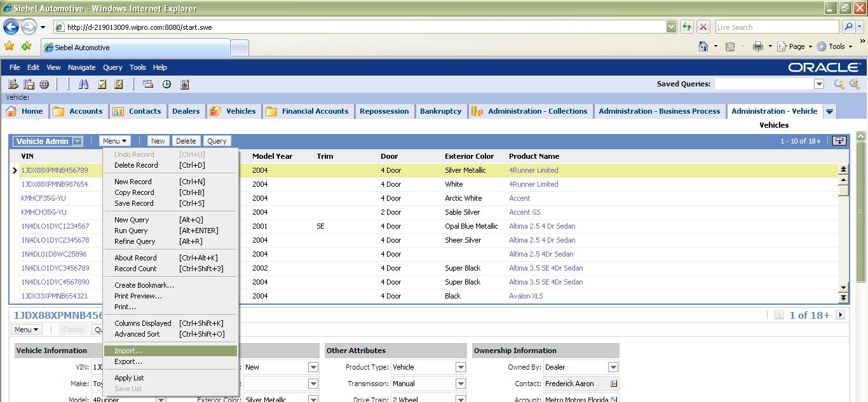Click the form applet Menu button
Image resolution: width=868 pixels, height=402 pixels.
27,330
